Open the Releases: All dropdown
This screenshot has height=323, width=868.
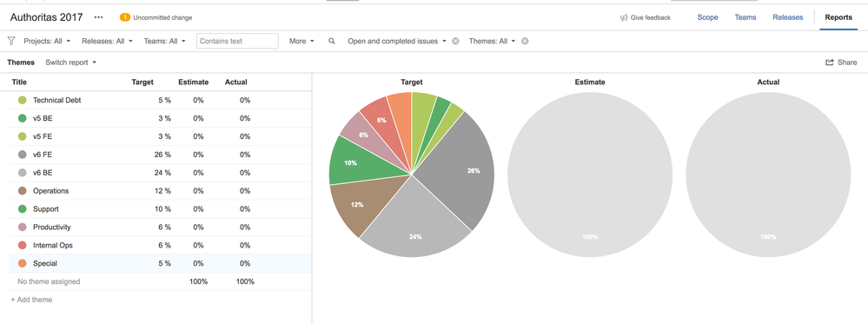(107, 41)
